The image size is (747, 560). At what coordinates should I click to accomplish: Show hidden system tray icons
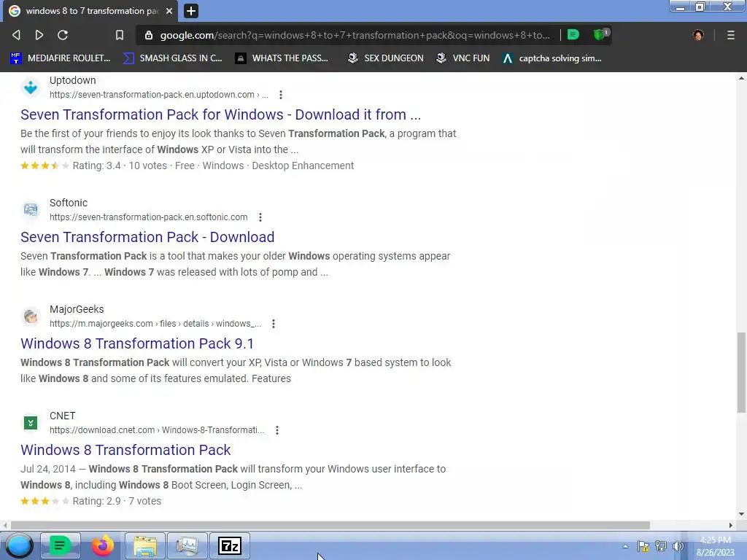[x=625, y=546]
